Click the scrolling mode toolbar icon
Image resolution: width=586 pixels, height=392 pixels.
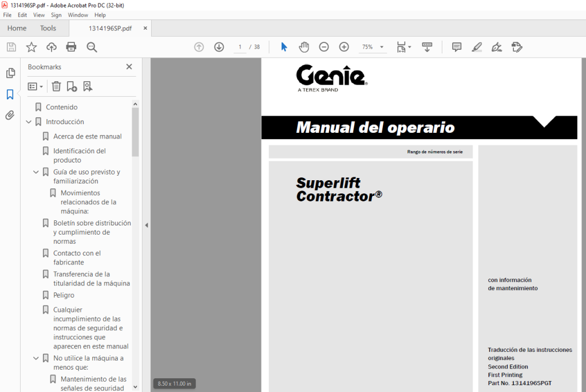[x=427, y=47]
